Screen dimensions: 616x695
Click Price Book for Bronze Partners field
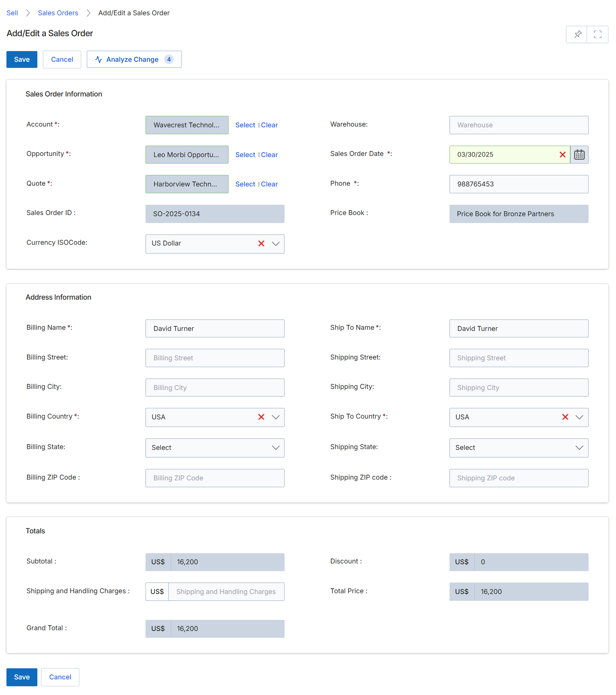click(519, 214)
